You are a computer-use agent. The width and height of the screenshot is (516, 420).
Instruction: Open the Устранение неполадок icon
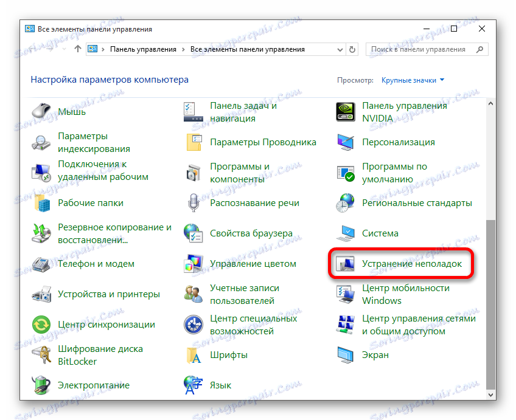point(345,264)
